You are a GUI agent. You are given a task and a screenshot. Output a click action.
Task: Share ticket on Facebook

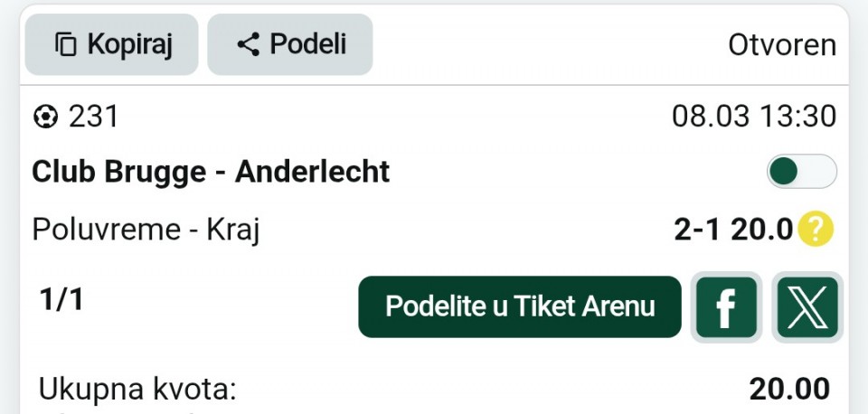point(725,307)
